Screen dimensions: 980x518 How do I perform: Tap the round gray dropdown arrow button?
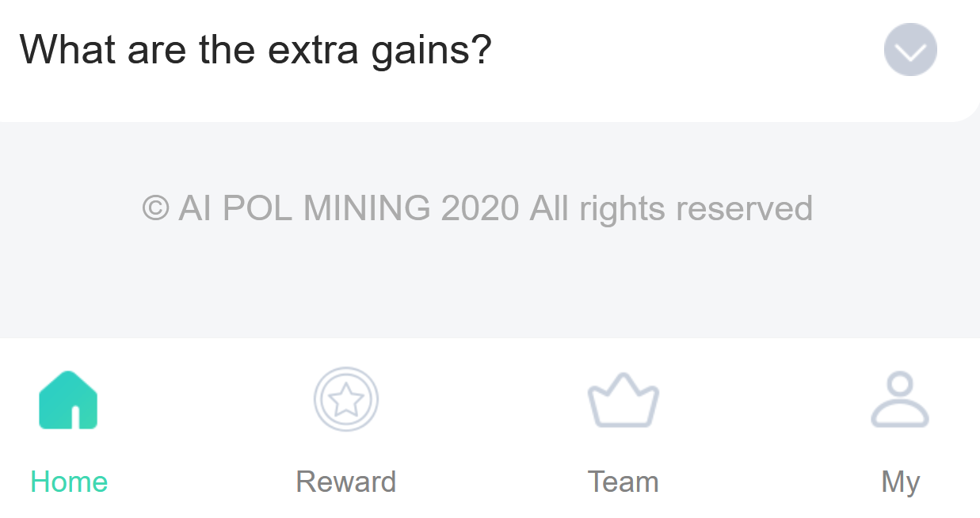[x=910, y=50]
